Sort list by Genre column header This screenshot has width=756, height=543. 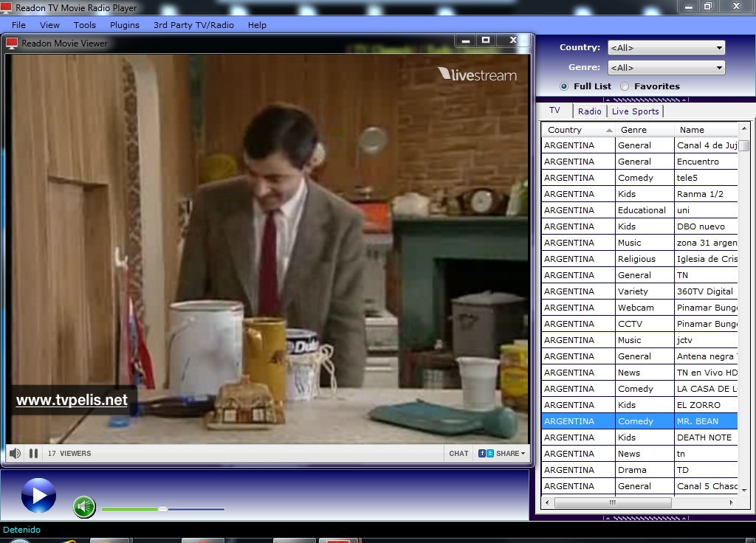[644, 130]
